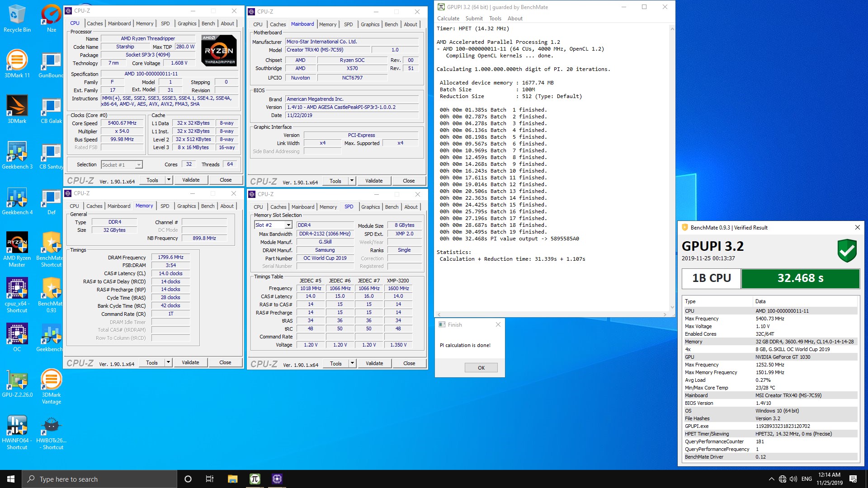Launch the Geekbench 4 desktop icon
868x488 pixels.
pos(17,200)
